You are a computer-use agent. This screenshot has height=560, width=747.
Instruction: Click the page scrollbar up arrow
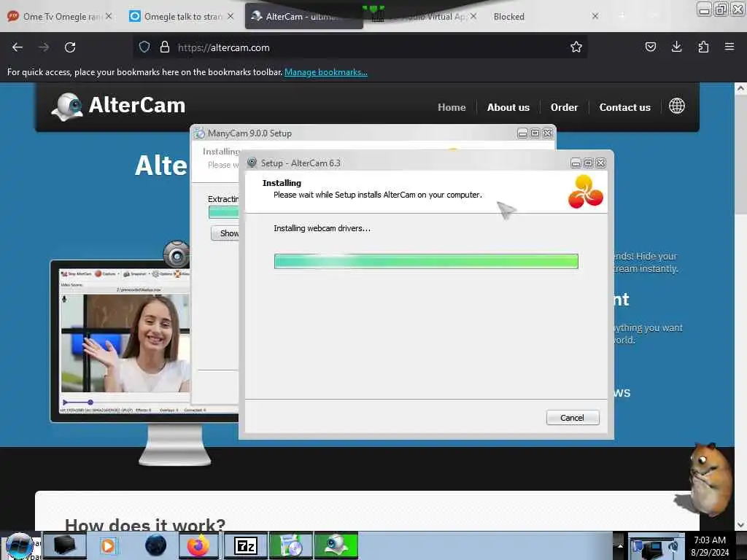740,88
